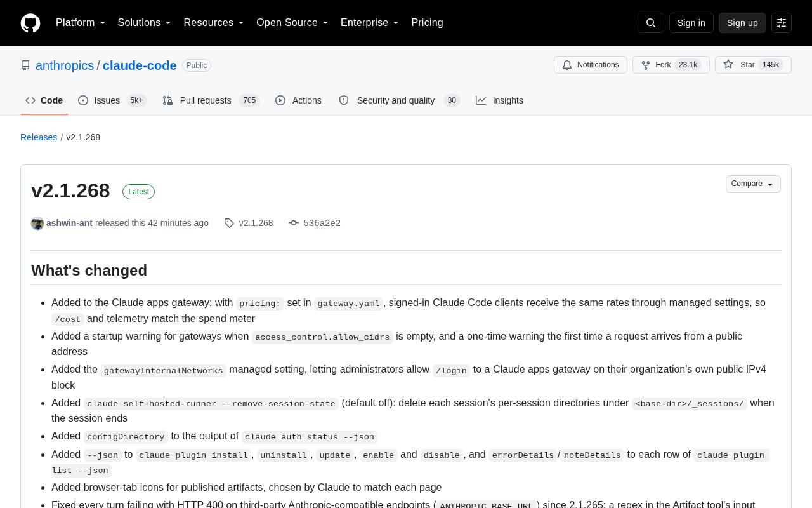Expand the Enterprise menu
The height and width of the screenshot is (508, 812).
tap(370, 23)
